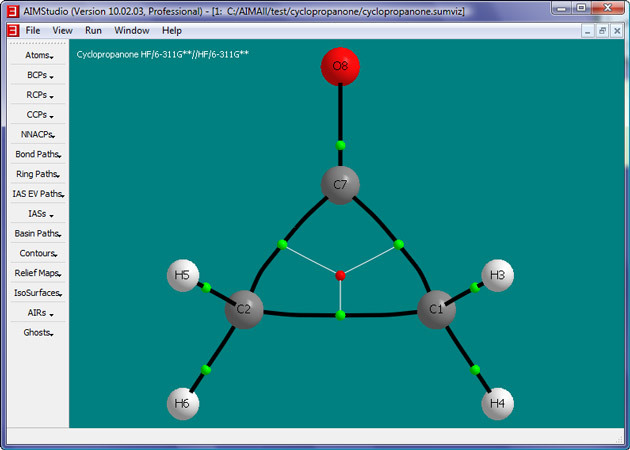Image resolution: width=630 pixels, height=450 pixels.
Task: Restore the inner document window
Action: pyautogui.click(x=603, y=31)
